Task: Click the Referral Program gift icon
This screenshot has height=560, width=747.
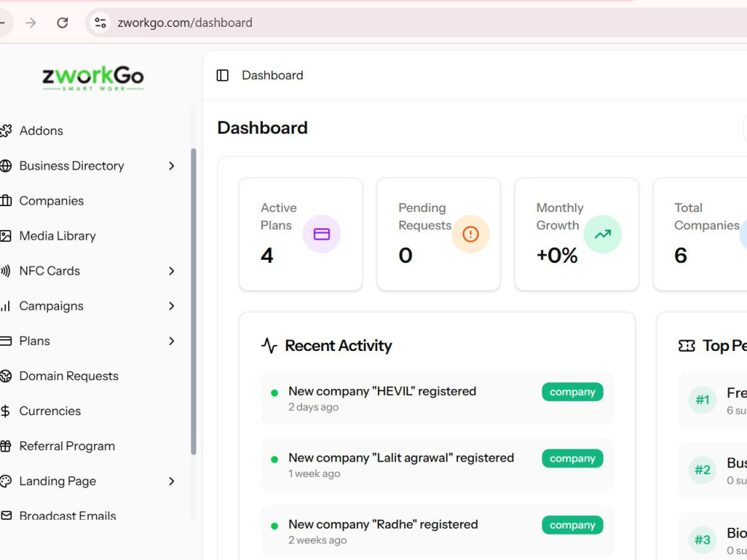Action: click(x=6, y=447)
